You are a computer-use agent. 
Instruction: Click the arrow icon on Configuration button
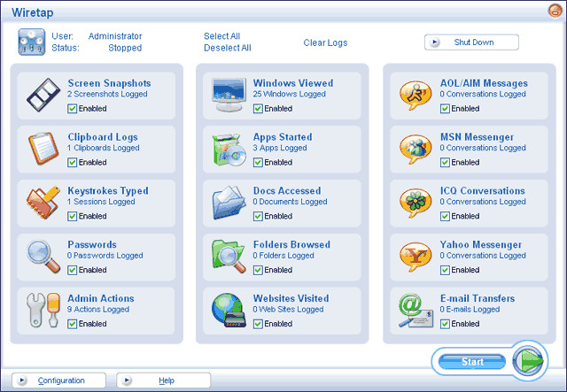click(22, 380)
